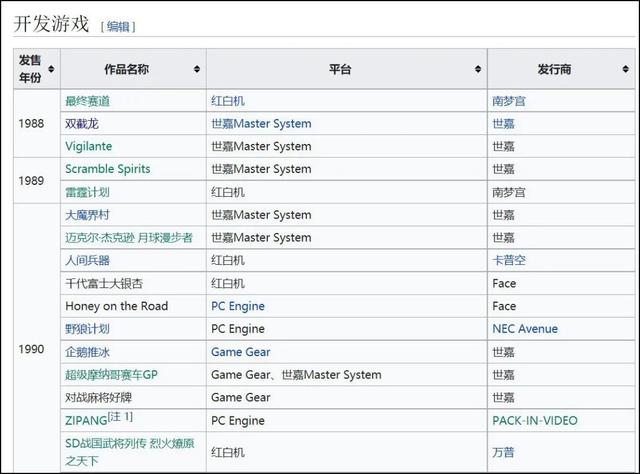The width and height of the screenshot is (640, 474).
Task: Select the 发行商 column header cell
Action: click(x=560, y=69)
